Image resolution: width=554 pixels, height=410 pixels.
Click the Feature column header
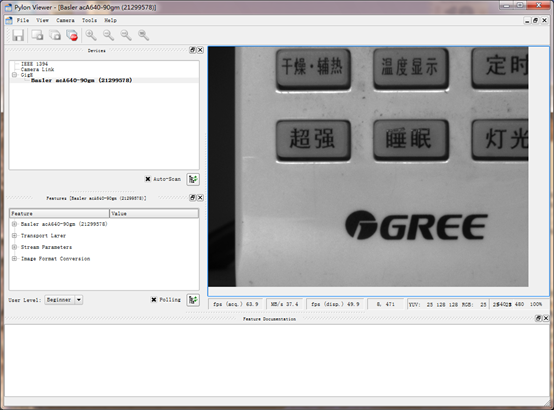tap(59, 213)
